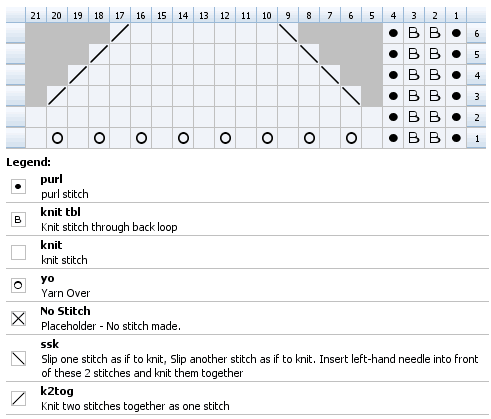Click row header number 6
This screenshot has height=419, width=491.
click(476, 33)
